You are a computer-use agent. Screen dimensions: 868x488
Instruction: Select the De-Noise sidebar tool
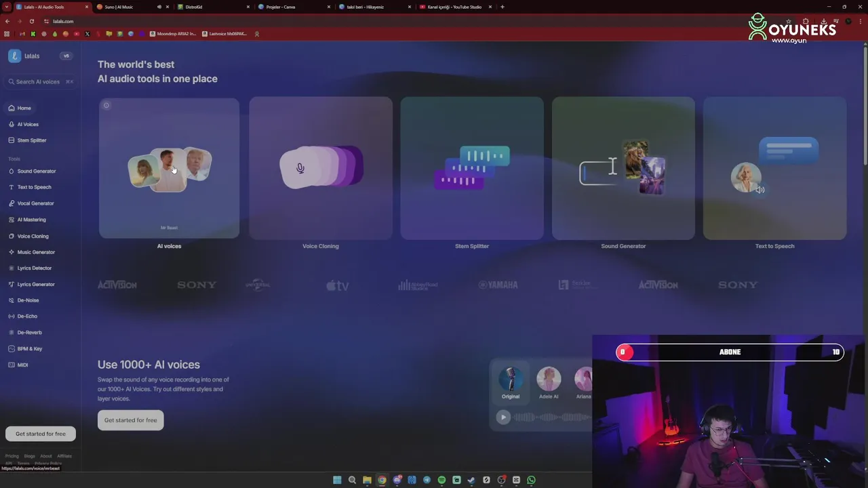[24, 300]
